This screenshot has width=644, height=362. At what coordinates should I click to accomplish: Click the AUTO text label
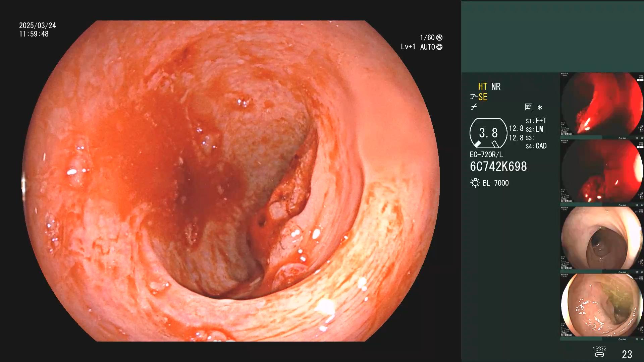(x=428, y=47)
